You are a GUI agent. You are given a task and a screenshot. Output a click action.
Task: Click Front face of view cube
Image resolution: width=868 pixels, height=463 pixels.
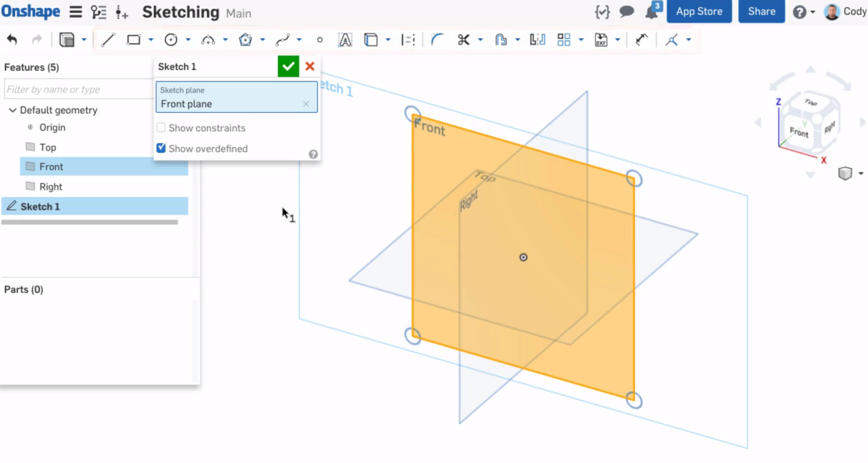tap(799, 132)
